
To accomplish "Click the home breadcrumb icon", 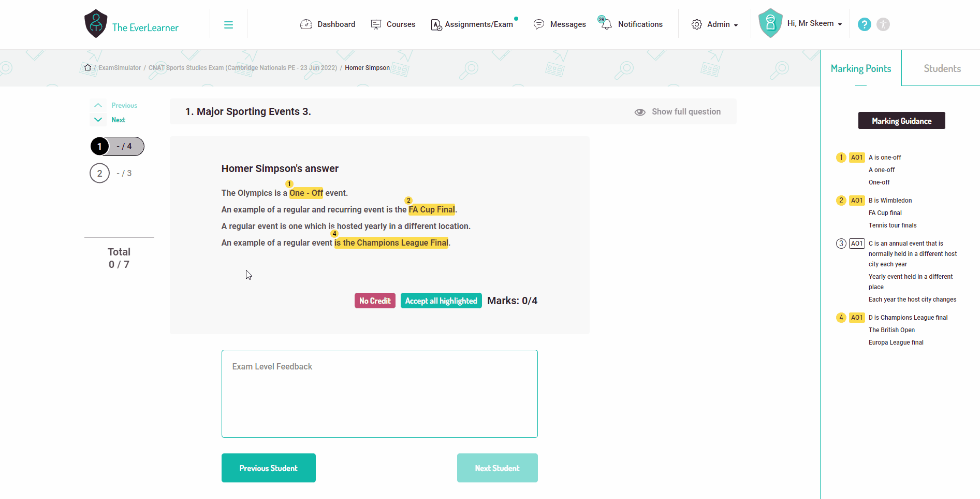I will coord(87,67).
